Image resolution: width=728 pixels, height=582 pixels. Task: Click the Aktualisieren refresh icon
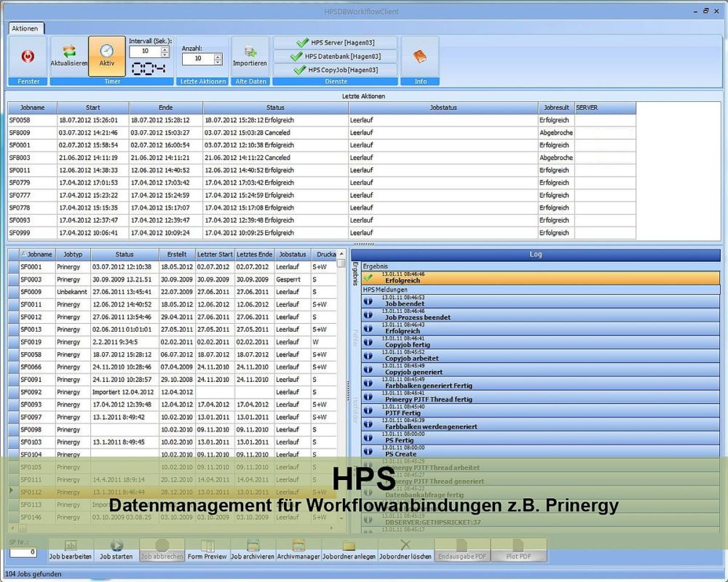click(68, 51)
